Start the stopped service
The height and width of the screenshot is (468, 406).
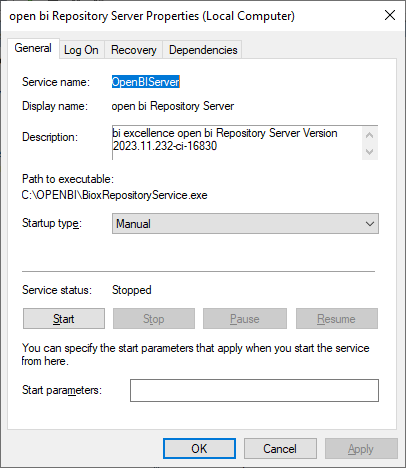(64, 319)
